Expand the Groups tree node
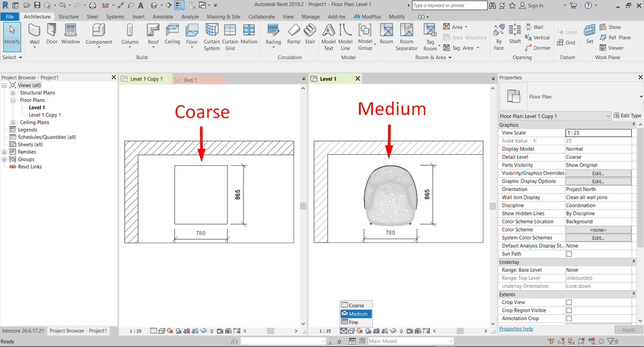 [x=5, y=159]
